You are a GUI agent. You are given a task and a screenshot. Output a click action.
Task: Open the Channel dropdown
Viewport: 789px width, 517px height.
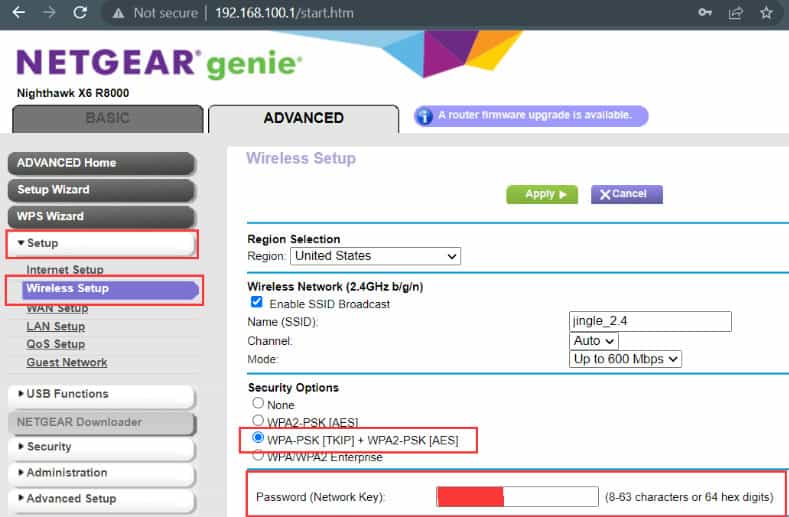(594, 341)
